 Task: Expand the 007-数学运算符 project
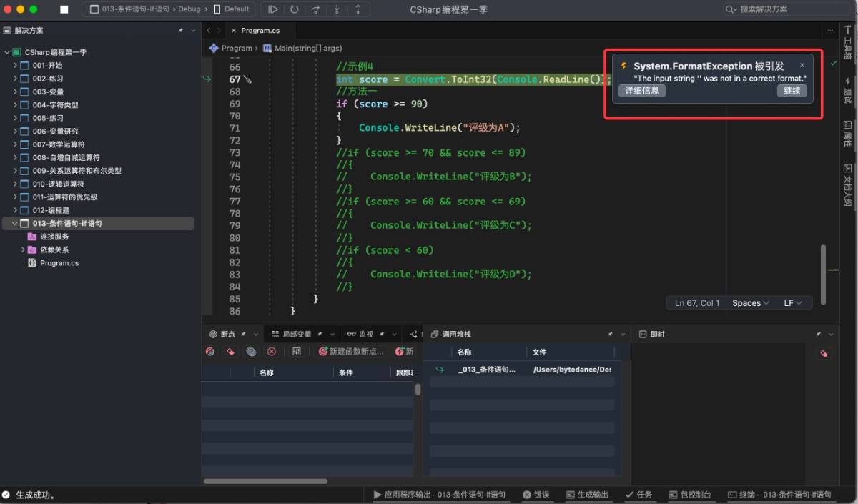(15, 144)
